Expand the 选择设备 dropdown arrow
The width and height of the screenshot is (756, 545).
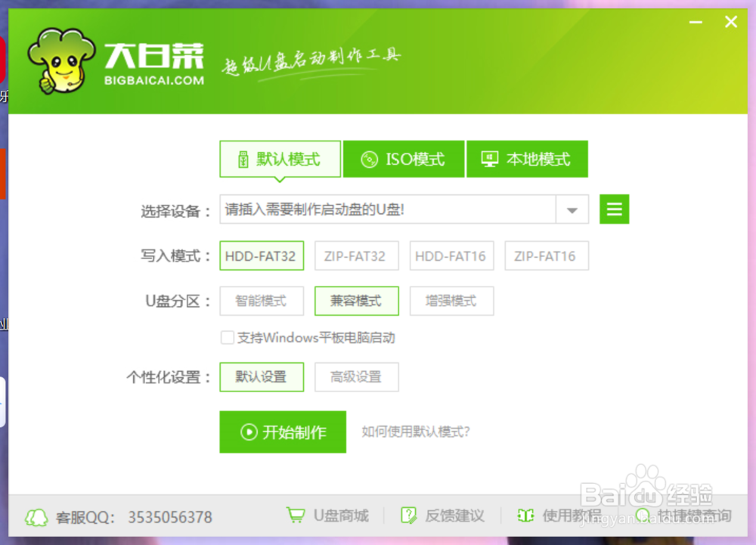(572, 209)
